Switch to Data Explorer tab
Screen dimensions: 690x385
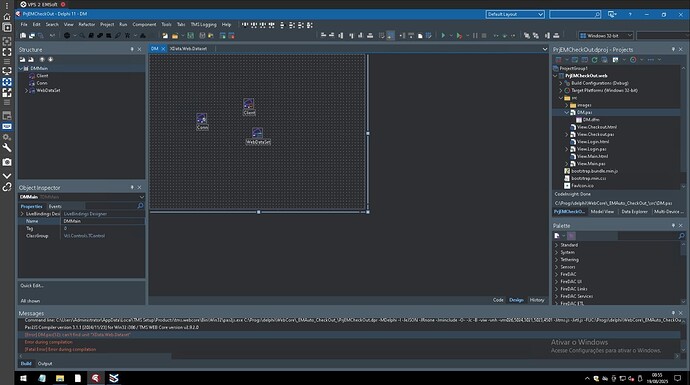(634, 212)
